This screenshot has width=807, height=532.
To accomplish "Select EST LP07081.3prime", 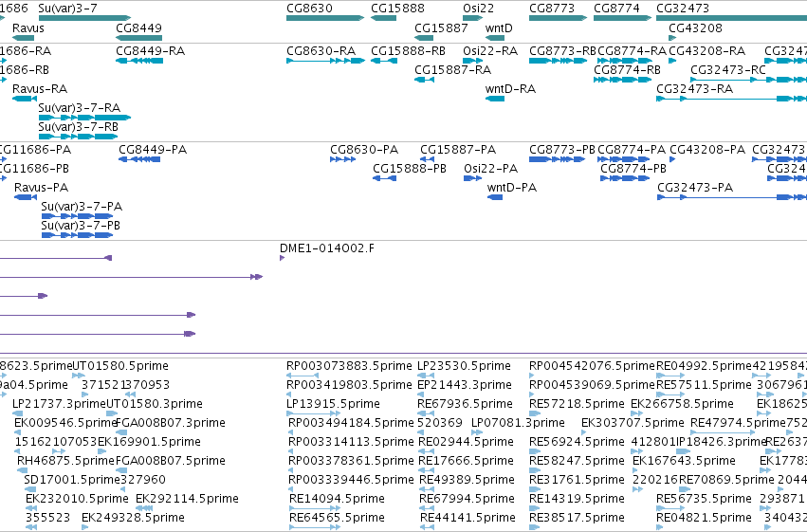I will pos(477,432).
